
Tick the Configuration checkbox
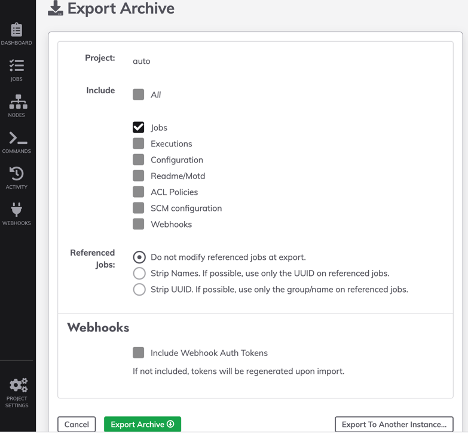point(138,159)
